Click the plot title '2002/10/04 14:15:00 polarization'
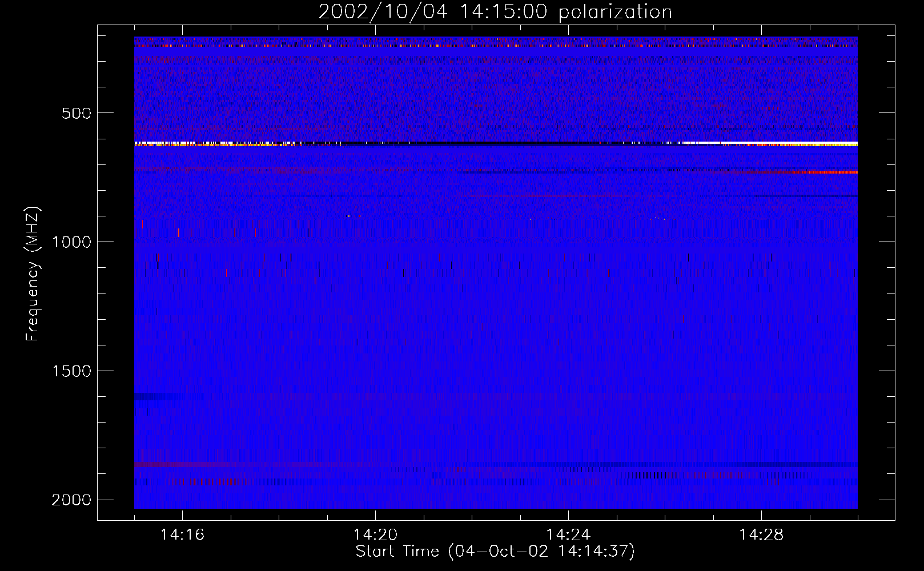 [x=495, y=12]
